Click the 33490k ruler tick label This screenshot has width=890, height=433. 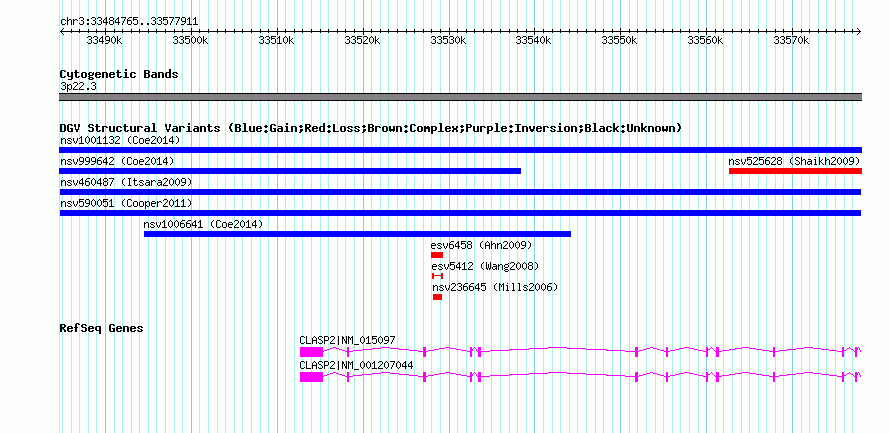coord(104,40)
